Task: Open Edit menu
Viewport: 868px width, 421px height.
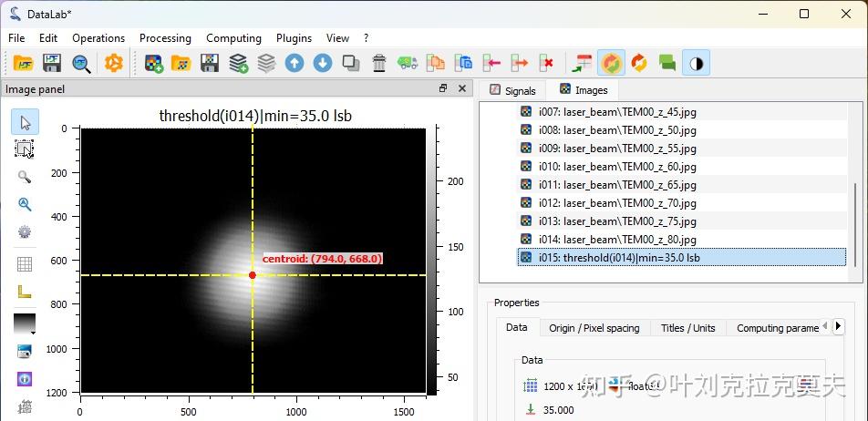Action: point(48,38)
